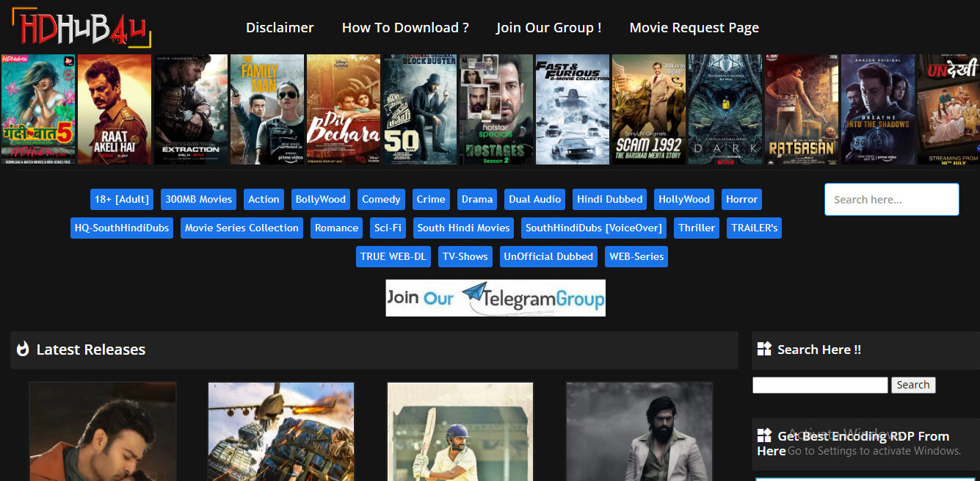Open the Scam 1992 poster
Image resolution: width=980 pixels, height=481 pixels.
[x=649, y=109]
